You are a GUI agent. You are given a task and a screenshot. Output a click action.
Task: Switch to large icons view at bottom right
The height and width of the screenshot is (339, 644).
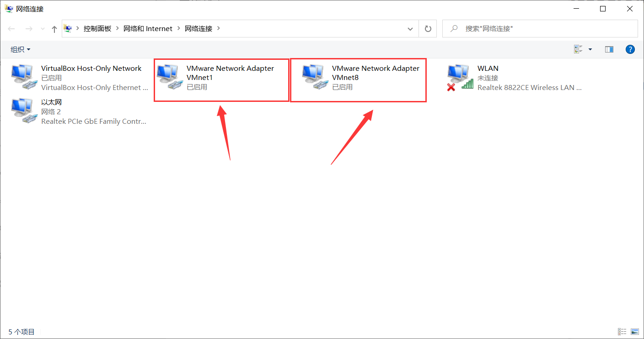coord(635,331)
